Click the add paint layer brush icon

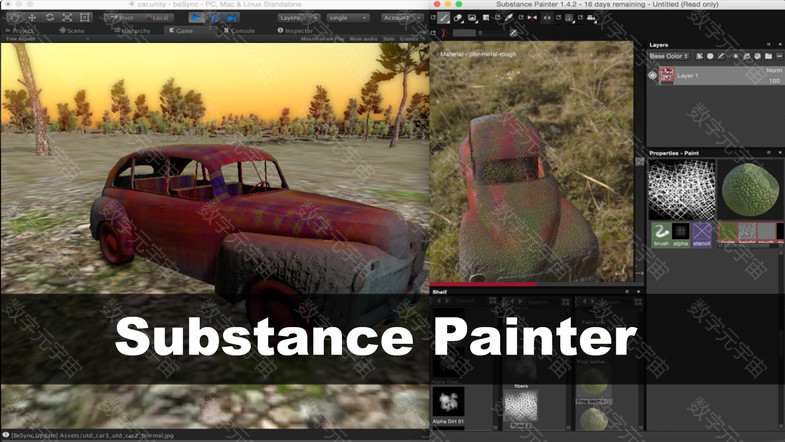point(721,56)
